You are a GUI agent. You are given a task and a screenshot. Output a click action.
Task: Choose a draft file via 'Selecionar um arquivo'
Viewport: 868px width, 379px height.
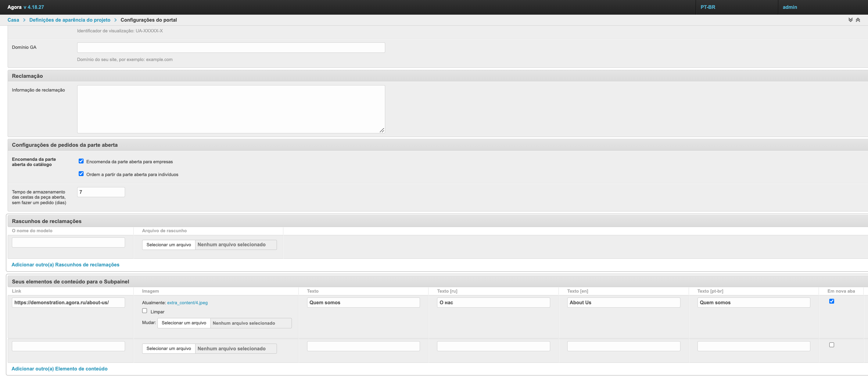(x=168, y=245)
